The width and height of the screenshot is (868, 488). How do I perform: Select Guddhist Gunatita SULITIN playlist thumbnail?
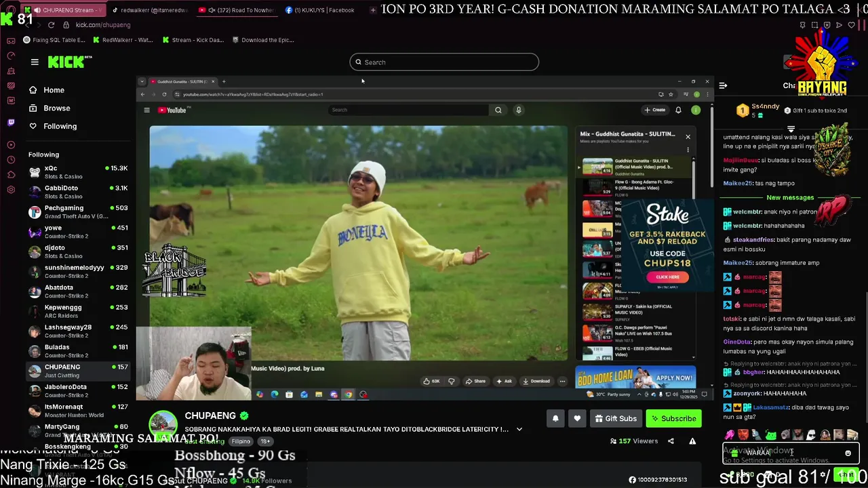[597, 167]
